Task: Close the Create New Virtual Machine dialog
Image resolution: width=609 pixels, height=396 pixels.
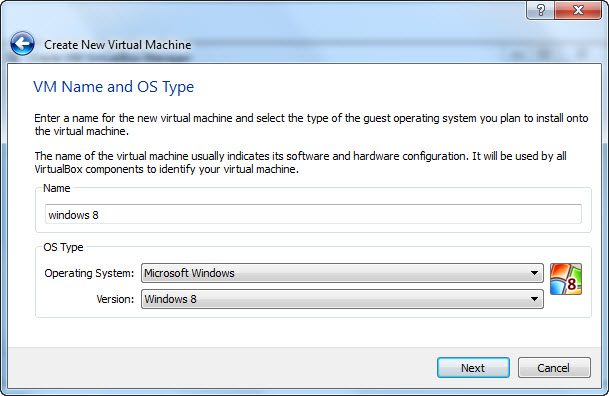Action: point(578,10)
